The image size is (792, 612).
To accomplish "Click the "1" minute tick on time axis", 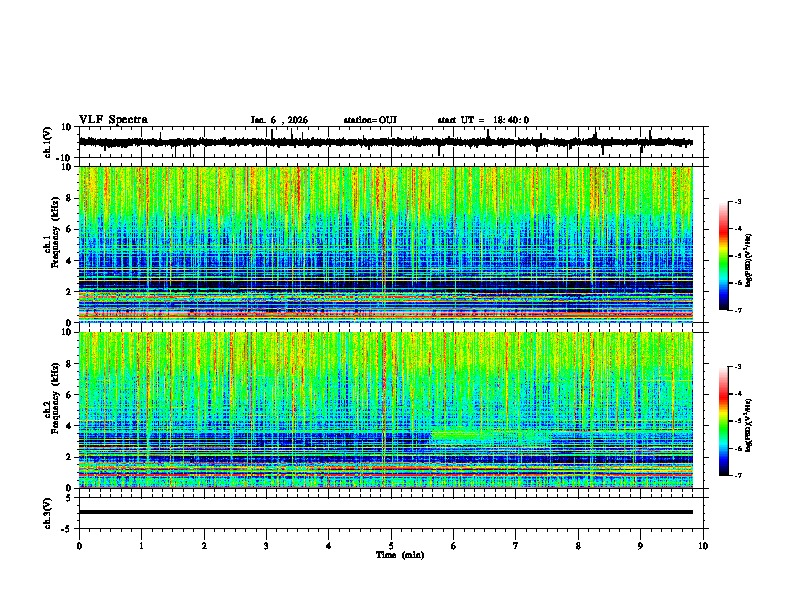I will pyautogui.click(x=141, y=546).
